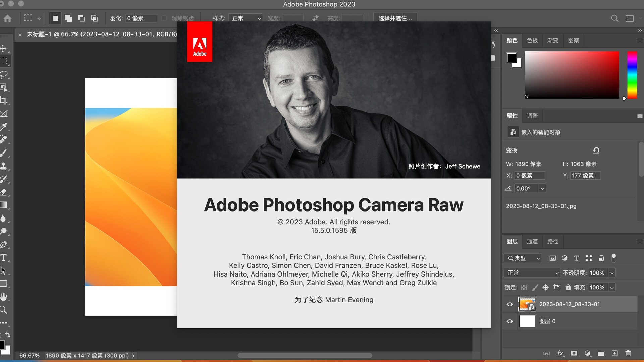This screenshot has height=362, width=644.
Task: Select the History Brush tool
Action: point(4,179)
